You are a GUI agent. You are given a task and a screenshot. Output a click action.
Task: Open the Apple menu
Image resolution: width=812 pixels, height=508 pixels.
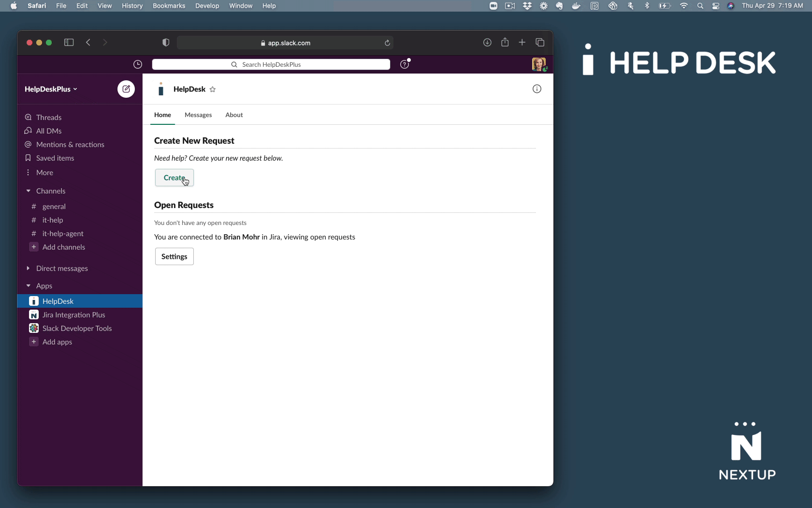14,6
